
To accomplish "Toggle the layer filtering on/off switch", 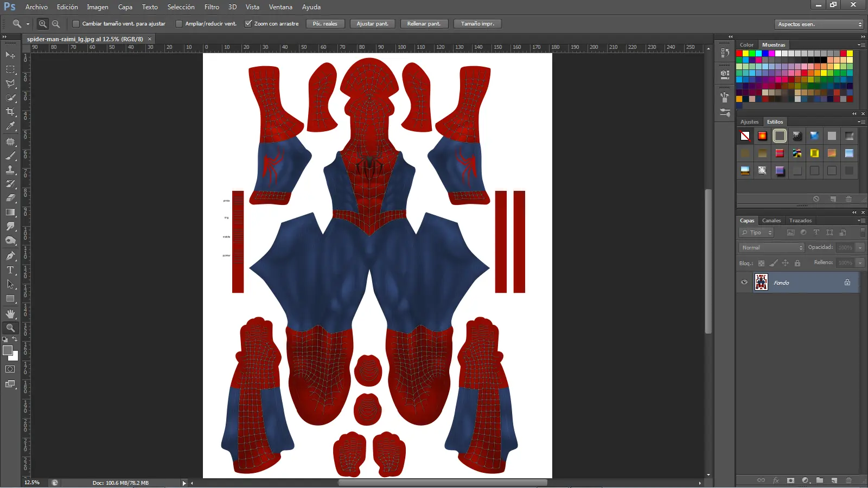I will 863,232.
